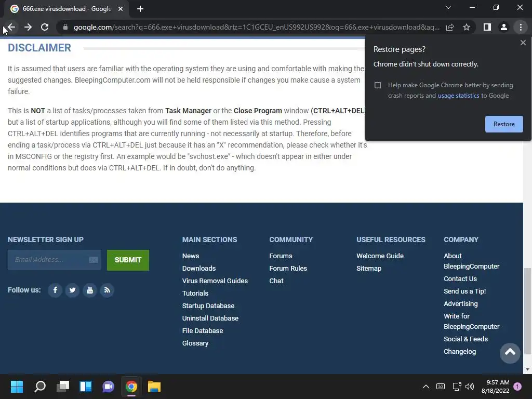
Task: Click the page vertical scrollbar thumb
Action: (527, 311)
